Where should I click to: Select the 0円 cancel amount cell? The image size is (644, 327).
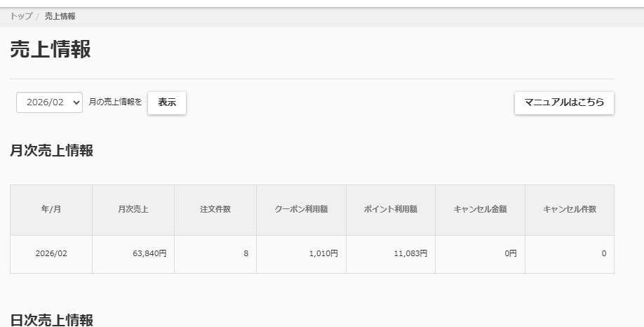tap(510, 254)
